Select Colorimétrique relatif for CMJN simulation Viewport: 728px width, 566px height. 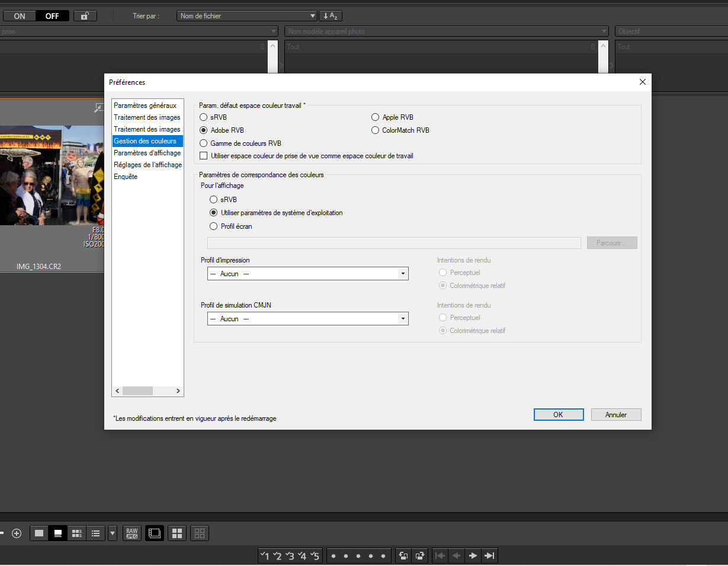pos(443,331)
